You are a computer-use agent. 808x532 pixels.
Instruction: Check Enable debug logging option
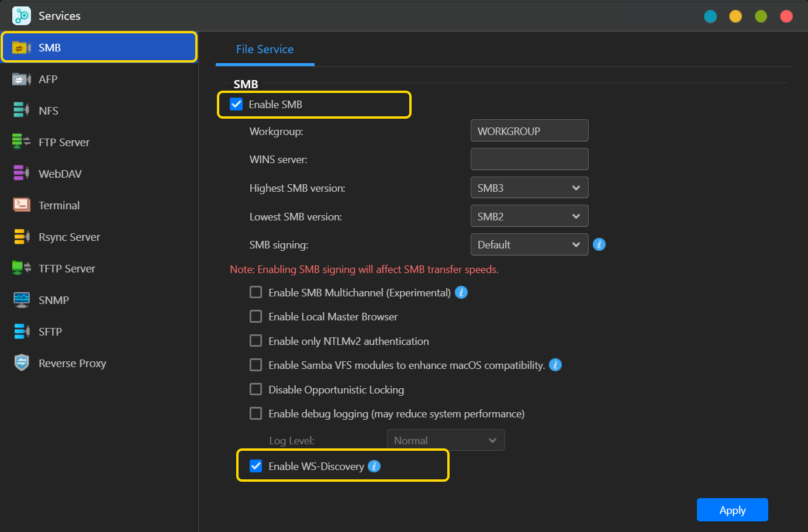[255, 413]
